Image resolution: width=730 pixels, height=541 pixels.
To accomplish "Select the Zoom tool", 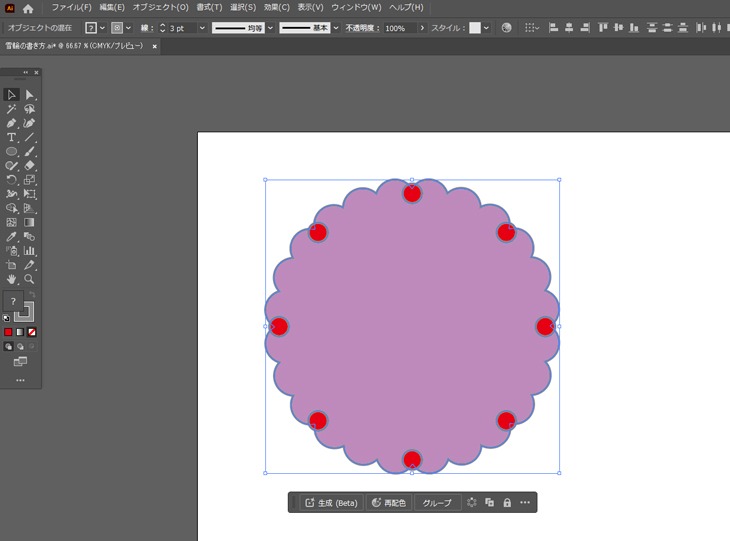I will (30, 280).
